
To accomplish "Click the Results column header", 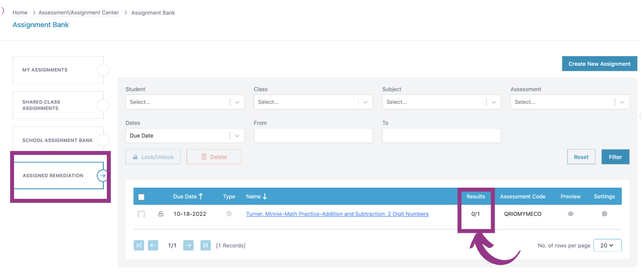I will 475,196.
